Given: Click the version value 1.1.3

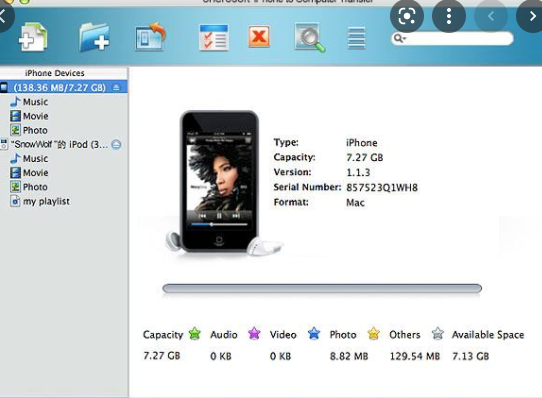Looking at the screenshot, I should click(358, 172).
